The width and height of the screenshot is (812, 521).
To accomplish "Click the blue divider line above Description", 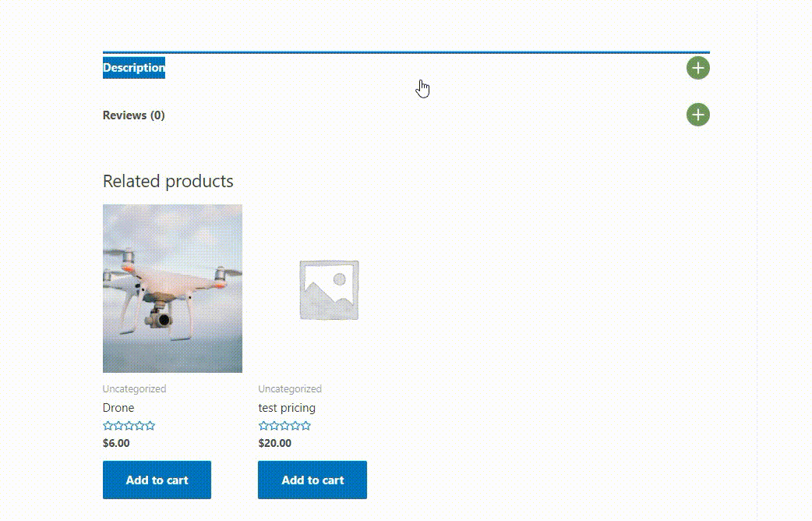I will point(405,52).
